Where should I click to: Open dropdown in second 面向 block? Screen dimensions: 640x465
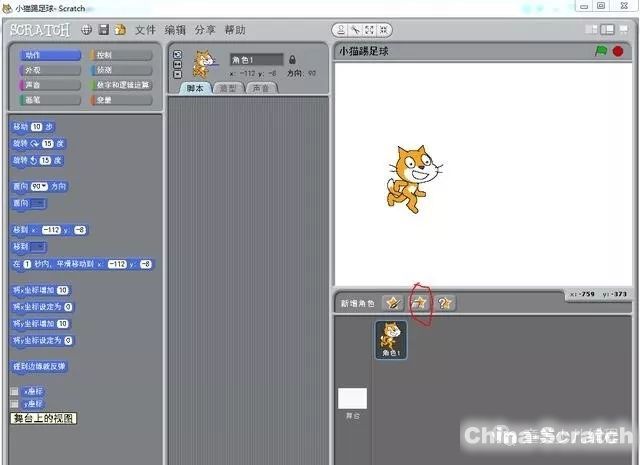[x=37, y=203]
